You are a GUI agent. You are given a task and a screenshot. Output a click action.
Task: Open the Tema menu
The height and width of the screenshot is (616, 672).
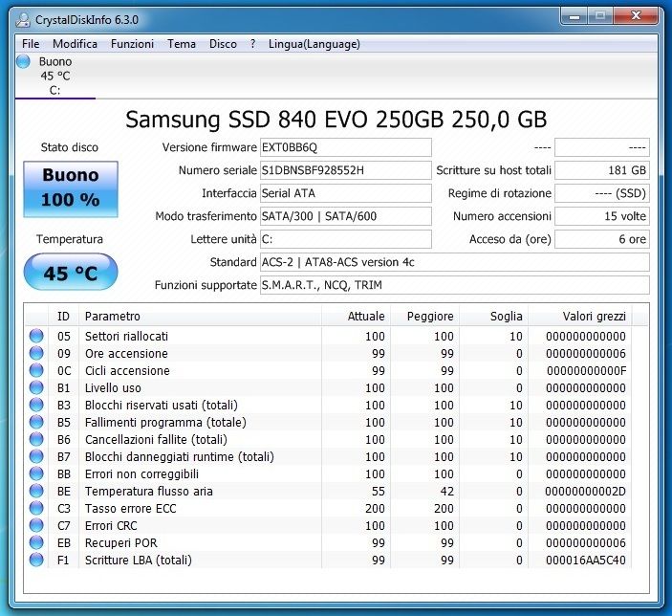pos(182,44)
